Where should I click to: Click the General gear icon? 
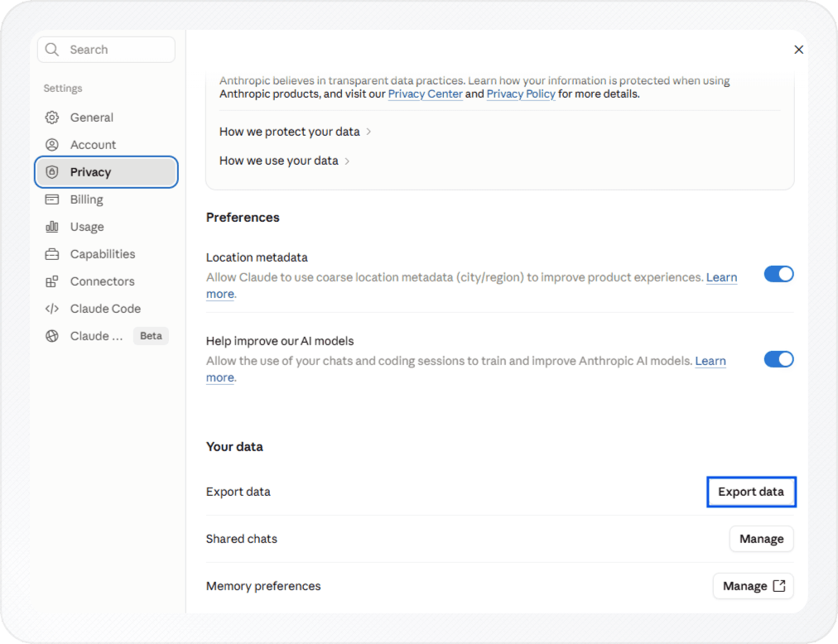tap(52, 118)
